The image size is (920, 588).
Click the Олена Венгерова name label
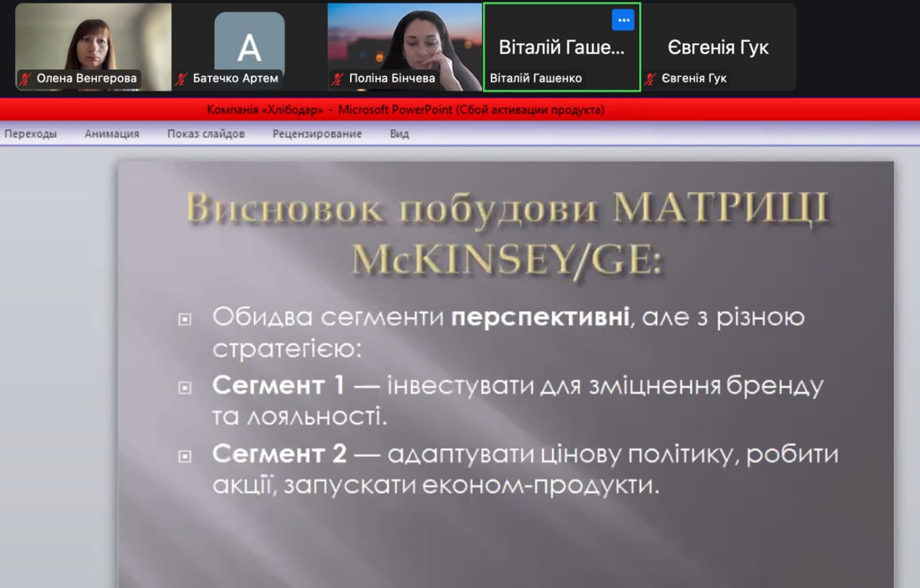coord(86,78)
